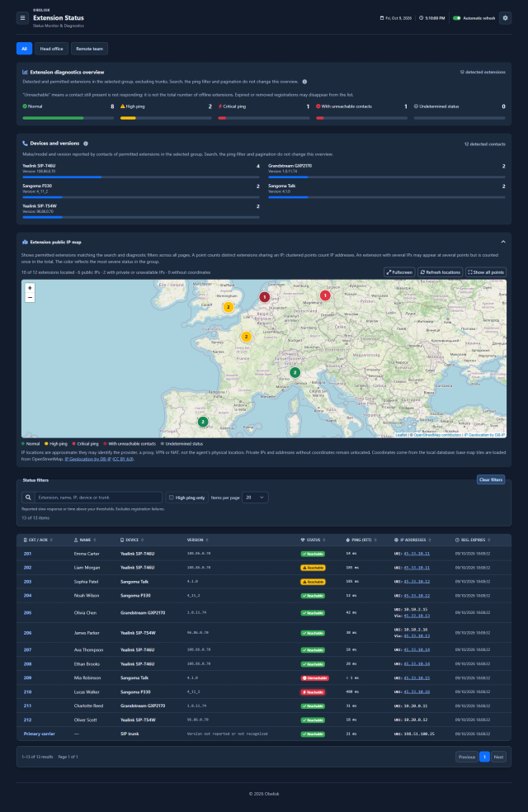Sort by IP ADDRESSES column header
Image resolution: width=528 pixels, height=812 pixels.
pyautogui.click(x=412, y=541)
